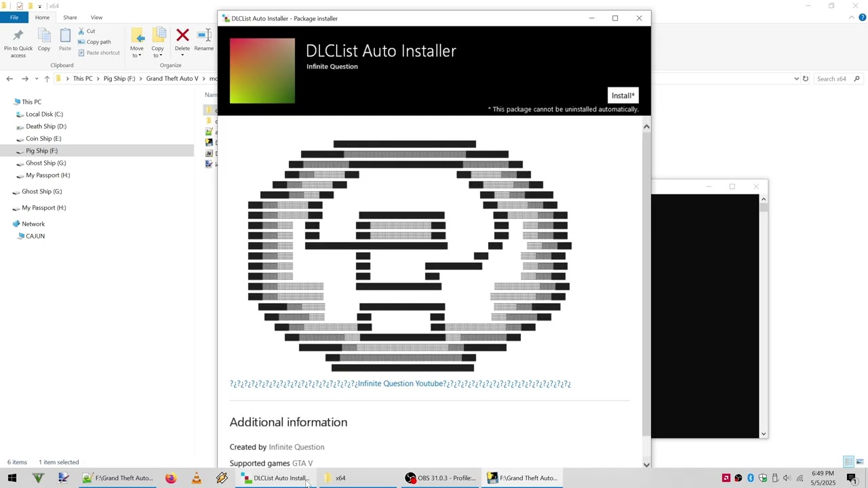
Task: Select Network in the navigation pane
Action: [x=33, y=224]
